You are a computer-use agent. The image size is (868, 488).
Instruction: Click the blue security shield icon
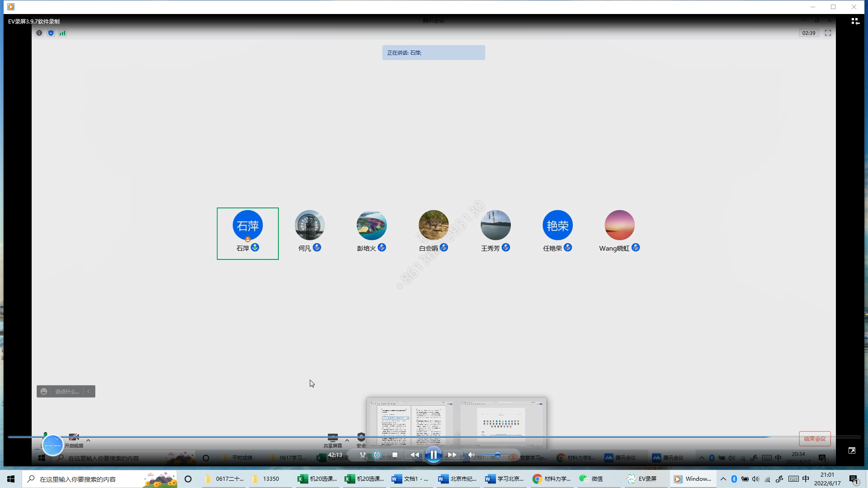click(51, 33)
